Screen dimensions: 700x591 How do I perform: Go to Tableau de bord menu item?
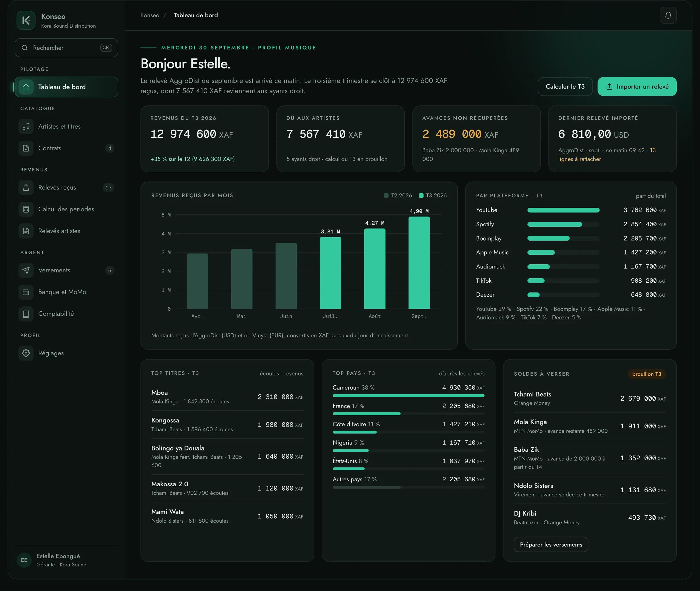[x=66, y=87]
